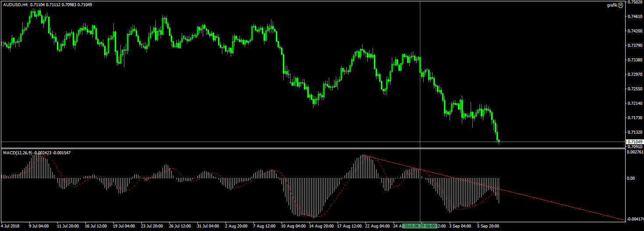Click the 'grafik' expert advisor label
The width and height of the screenshot is (644, 231).
coord(612,5)
